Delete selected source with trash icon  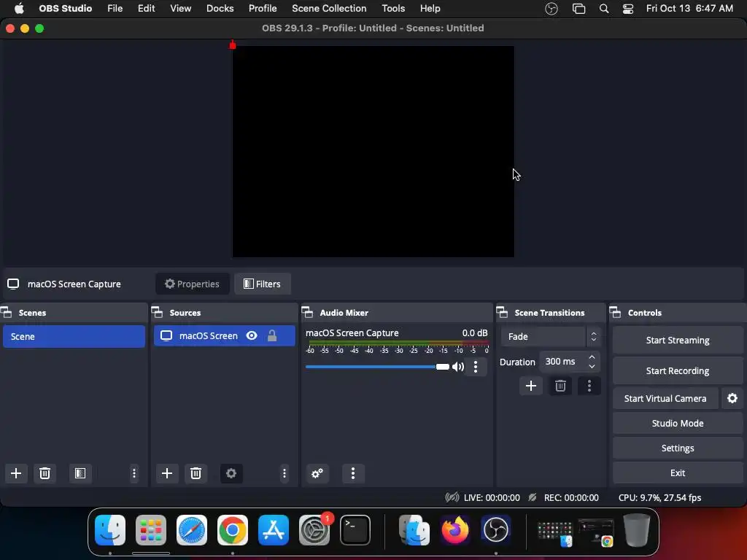coord(196,473)
